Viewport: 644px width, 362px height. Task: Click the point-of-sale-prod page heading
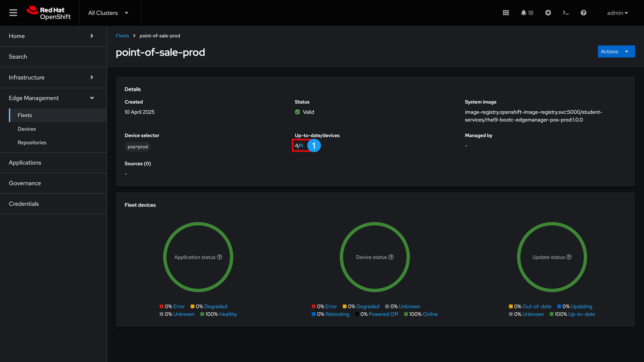[160, 52]
